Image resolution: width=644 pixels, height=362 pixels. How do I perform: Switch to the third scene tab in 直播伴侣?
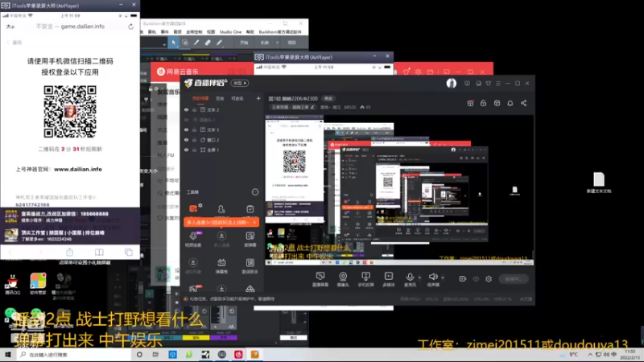[237, 98]
